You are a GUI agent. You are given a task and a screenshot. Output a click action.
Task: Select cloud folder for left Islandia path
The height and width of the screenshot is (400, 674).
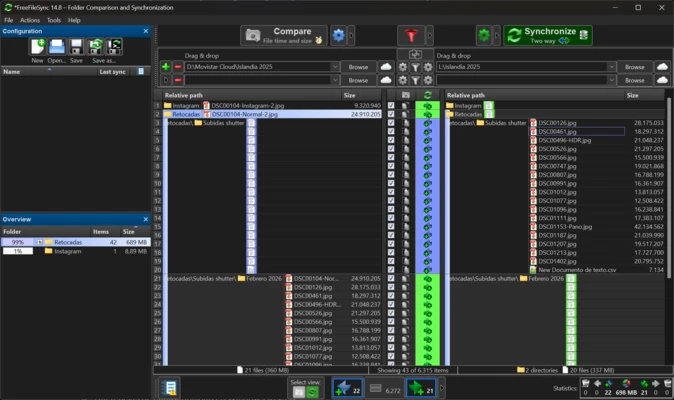click(386, 67)
